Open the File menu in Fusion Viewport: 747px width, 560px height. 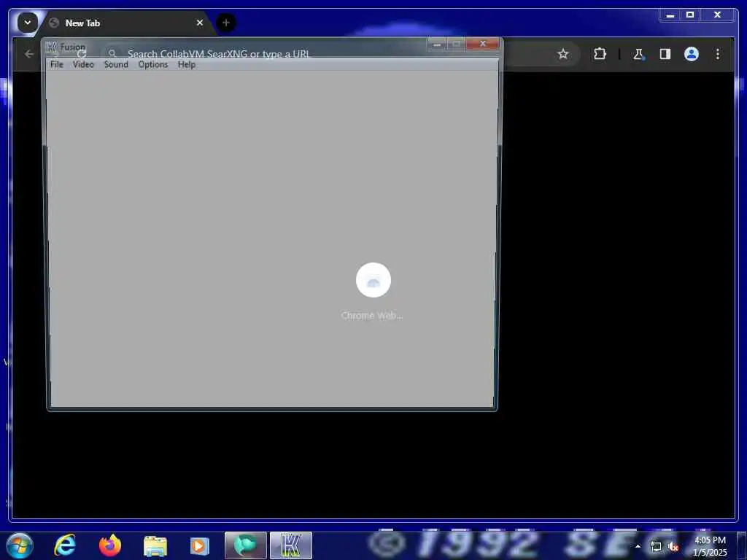(x=56, y=64)
